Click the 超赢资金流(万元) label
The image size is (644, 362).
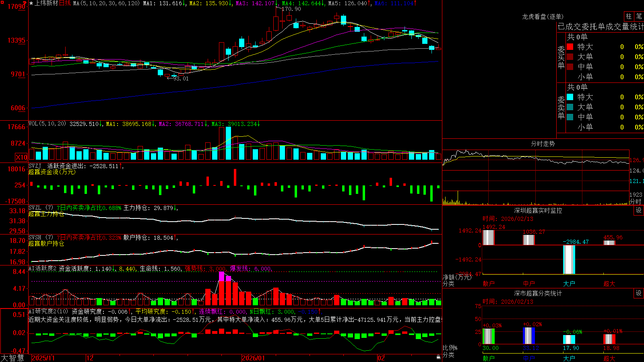click(52, 172)
